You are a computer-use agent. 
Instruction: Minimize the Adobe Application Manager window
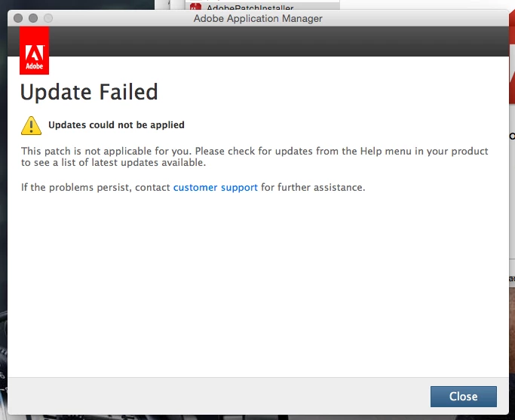click(33, 18)
